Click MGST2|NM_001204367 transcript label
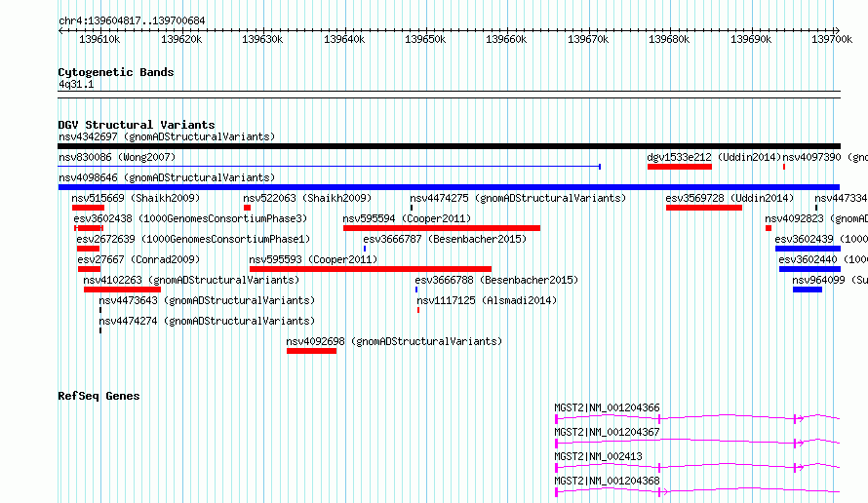The width and height of the screenshot is (868, 503). pyautogui.click(x=607, y=432)
